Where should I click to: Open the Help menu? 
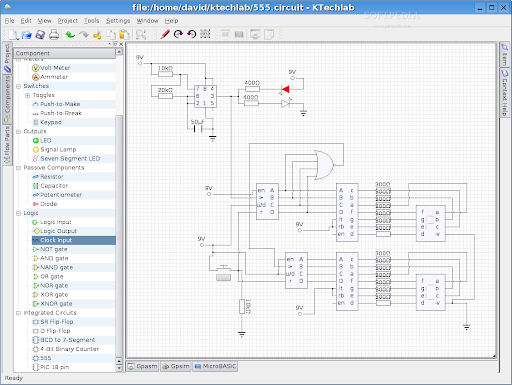click(171, 21)
